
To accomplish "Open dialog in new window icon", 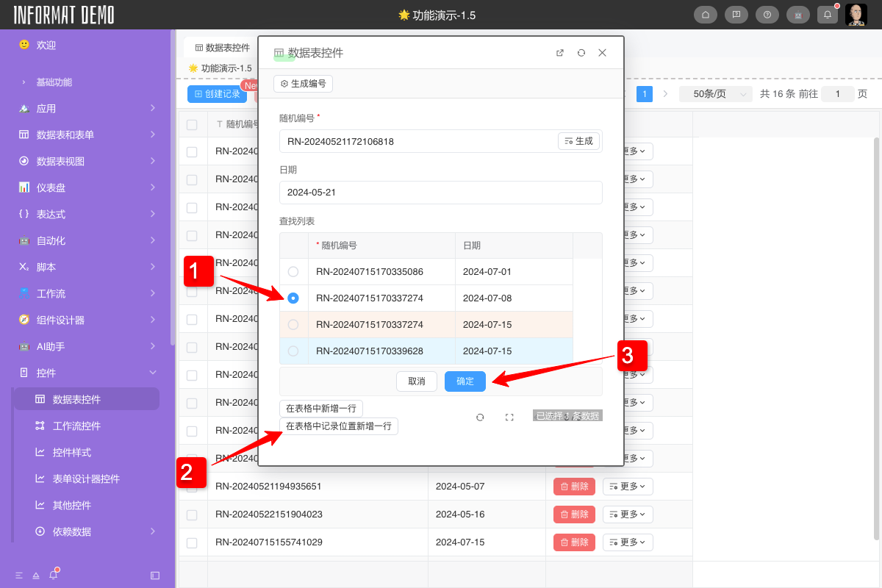I will point(560,53).
